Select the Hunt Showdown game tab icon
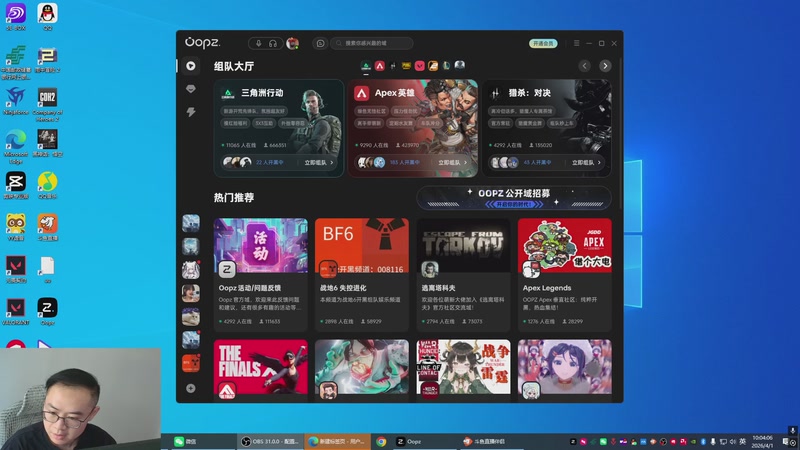Screen dimensions: 800x450 pos(393,66)
